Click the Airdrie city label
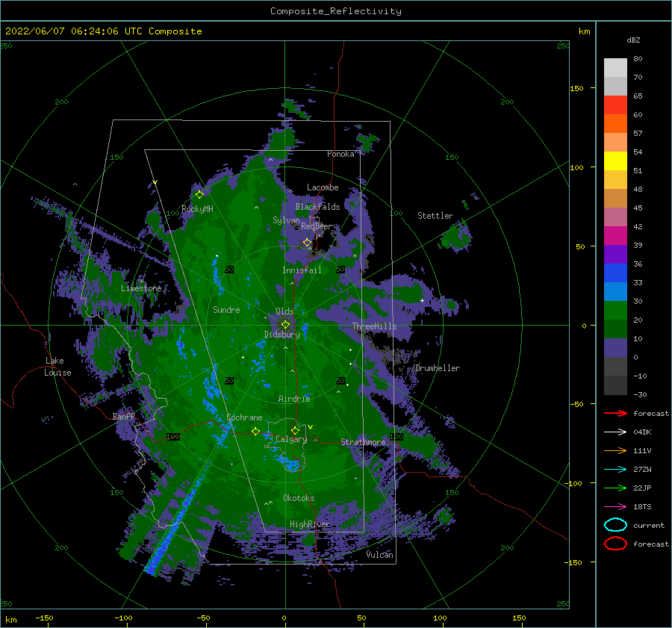Image resolution: width=672 pixels, height=628 pixels. (294, 399)
